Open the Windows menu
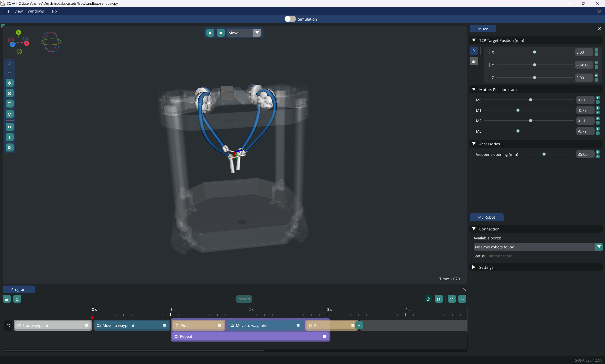Screen dimensions: 605x364 pyautogui.click(x=35, y=11)
